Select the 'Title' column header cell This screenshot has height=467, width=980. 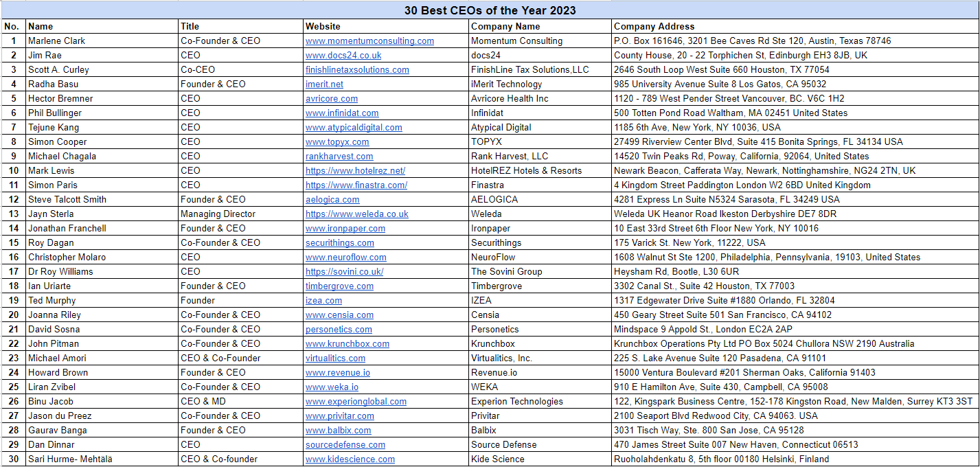[240, 26]
